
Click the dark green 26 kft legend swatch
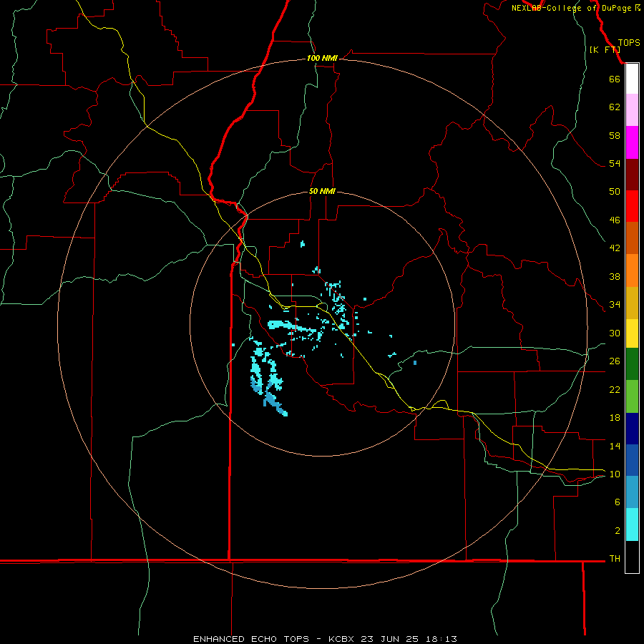(632, 364)
